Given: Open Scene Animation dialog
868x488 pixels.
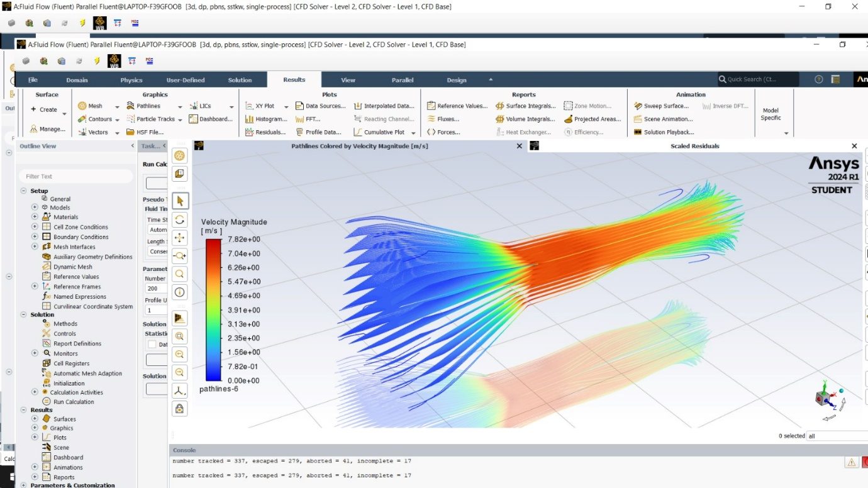Looking at the screenshot, I should coord(663,119).
